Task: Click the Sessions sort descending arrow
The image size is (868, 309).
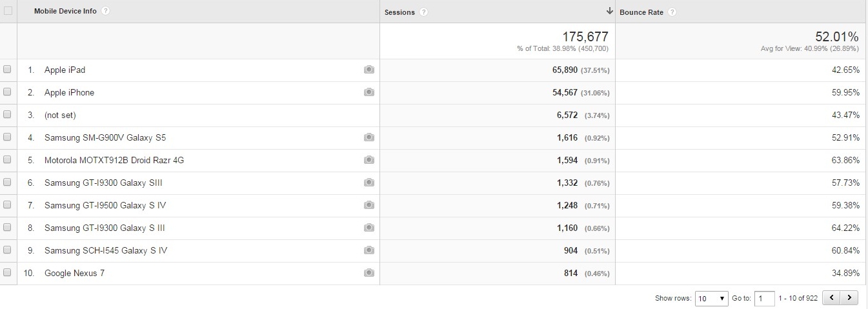Action: tap(609, 12)
